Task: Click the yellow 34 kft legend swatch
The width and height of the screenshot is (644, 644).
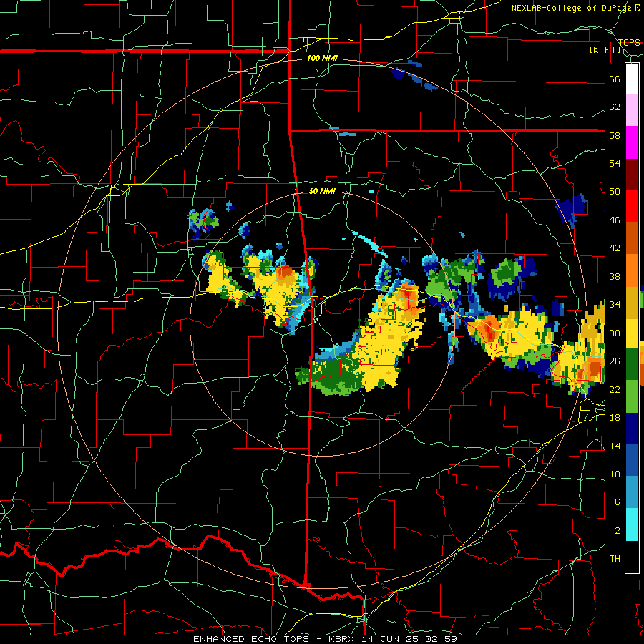Action: (632, 333)
